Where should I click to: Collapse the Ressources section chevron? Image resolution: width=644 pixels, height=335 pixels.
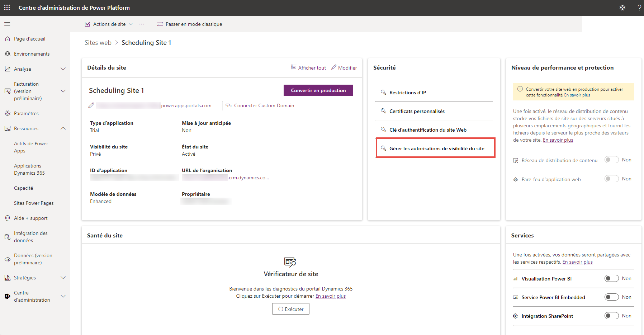click(x=63, y=128)
